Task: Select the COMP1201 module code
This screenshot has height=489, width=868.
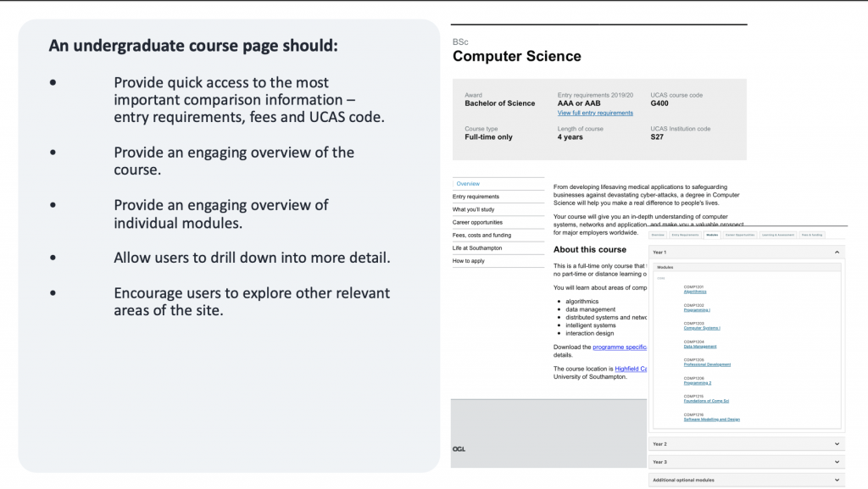Action: [x=693, y=287]
